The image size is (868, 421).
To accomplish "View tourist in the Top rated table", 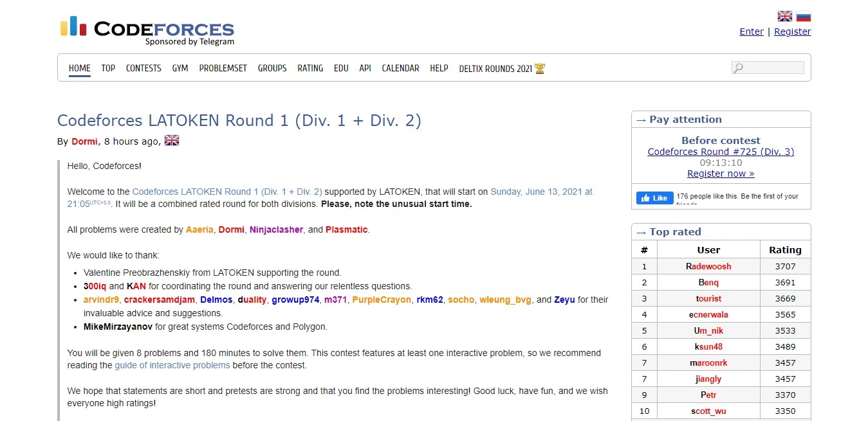I will pos(708,298).
